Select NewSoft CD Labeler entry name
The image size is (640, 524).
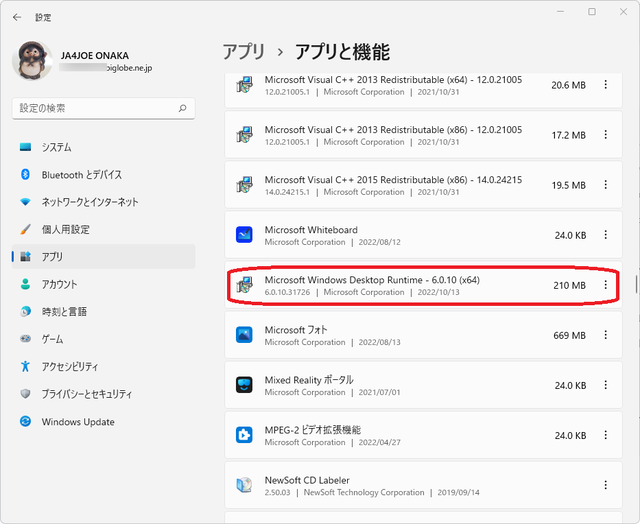click(x=307, y=480)
